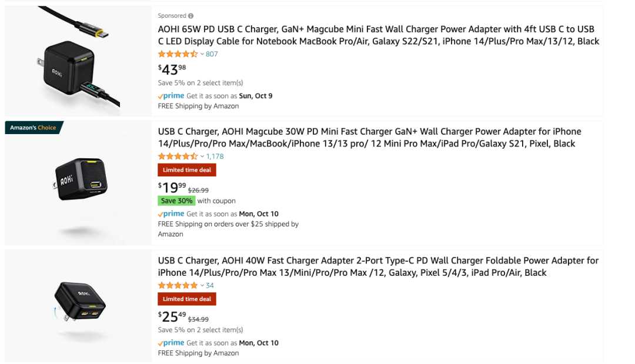Screen dimensions: 635x364
Task: Click the $43.98 price
Action: (172, 69)
